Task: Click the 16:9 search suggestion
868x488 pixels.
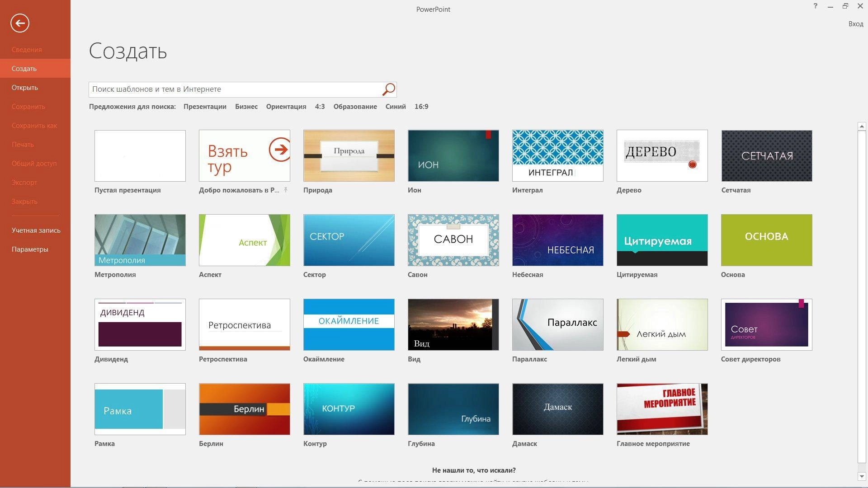Action: pos(421,107)
